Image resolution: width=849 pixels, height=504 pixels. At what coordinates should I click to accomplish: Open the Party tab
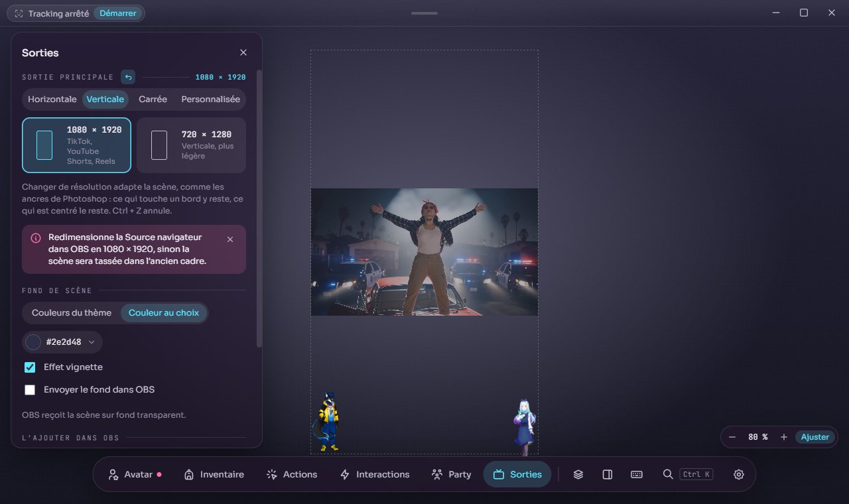(x=451, y=474)
